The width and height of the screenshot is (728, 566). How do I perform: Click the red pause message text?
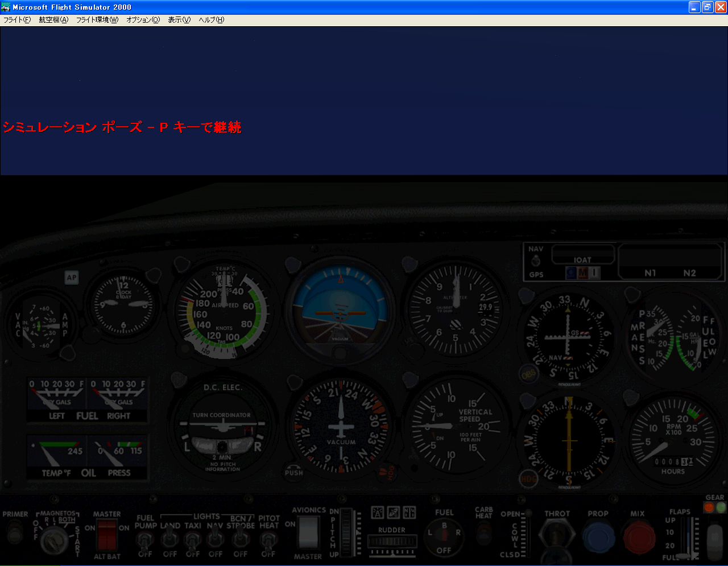pyautogui.click(x=122, y=127)
